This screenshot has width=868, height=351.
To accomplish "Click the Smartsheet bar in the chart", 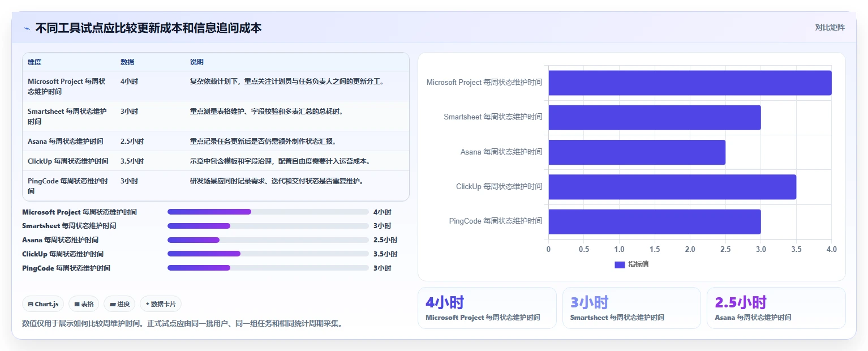I will 655,117.
